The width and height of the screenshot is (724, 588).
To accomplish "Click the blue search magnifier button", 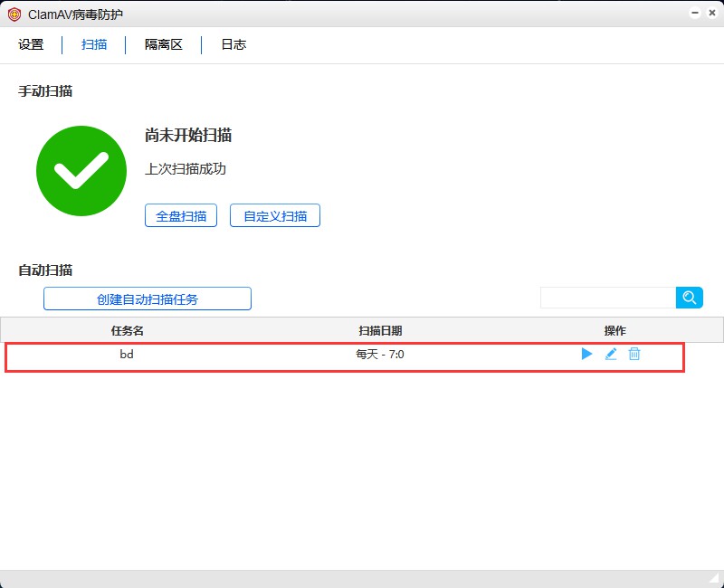I will click(690, 298).
